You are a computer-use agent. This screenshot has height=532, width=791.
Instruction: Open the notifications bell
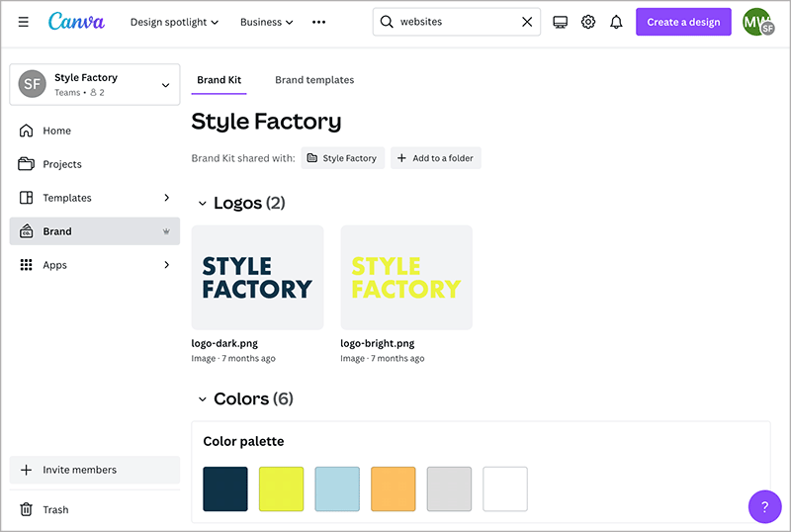616,22
